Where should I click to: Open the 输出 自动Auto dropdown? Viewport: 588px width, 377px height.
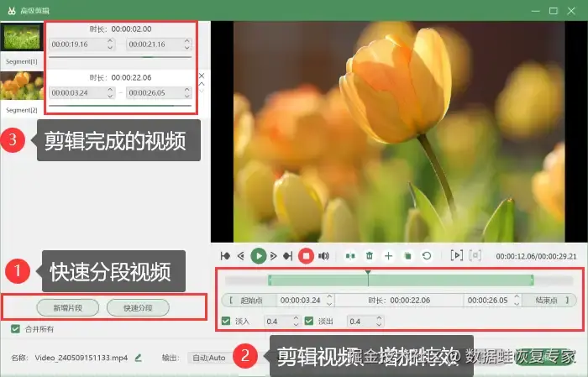pyautogui.click(x=210, y=358)
